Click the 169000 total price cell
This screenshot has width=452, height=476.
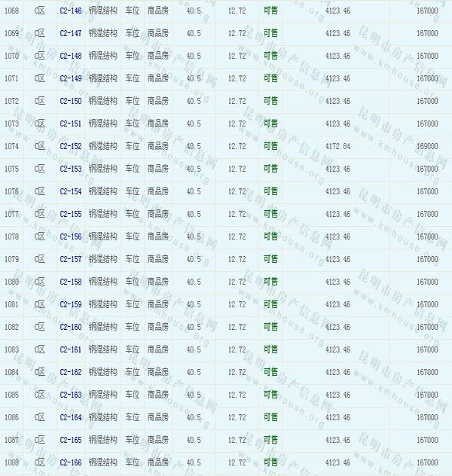click(426, 146)
